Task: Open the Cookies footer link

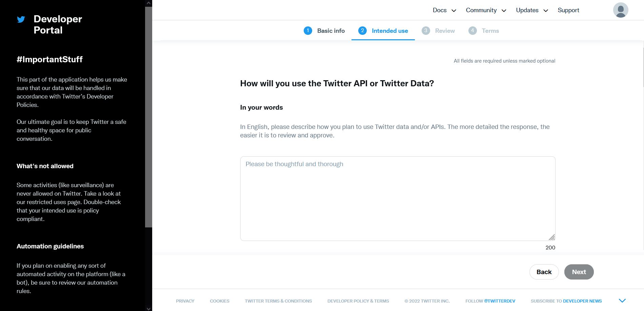Action: point(220,301)
